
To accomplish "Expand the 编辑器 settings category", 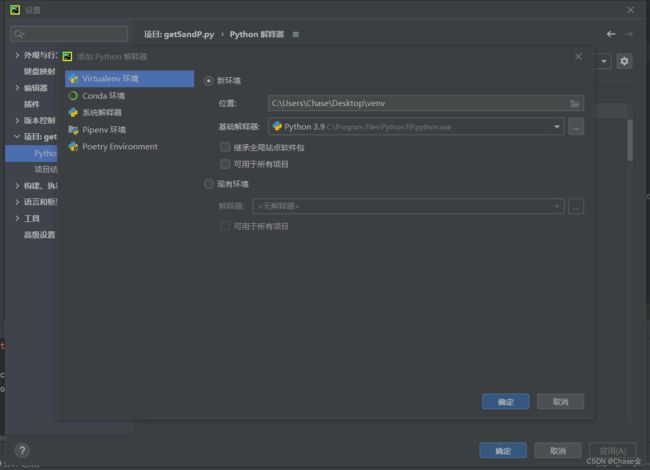I will (17, 88).
